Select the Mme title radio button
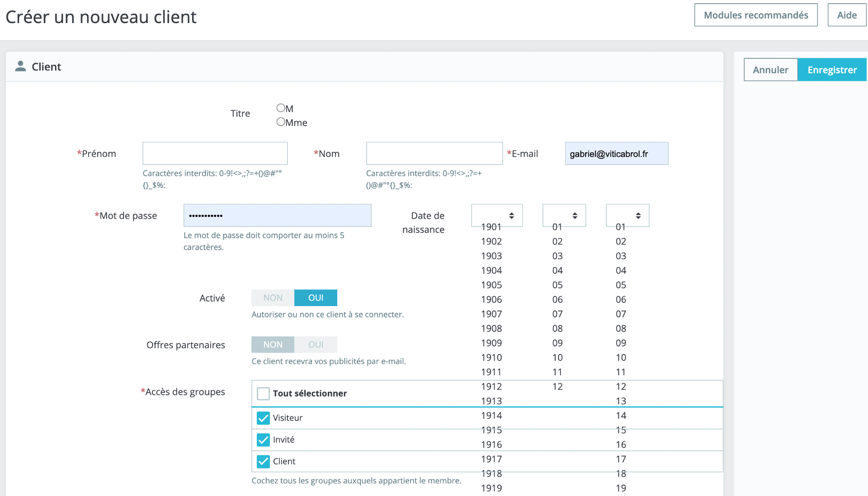The image size is (868, 496). (281, 122)
